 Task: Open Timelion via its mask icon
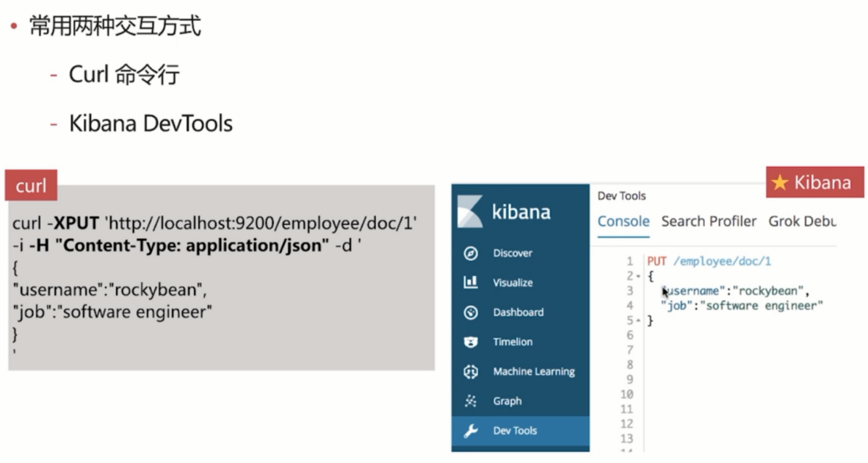click(471, 342)
